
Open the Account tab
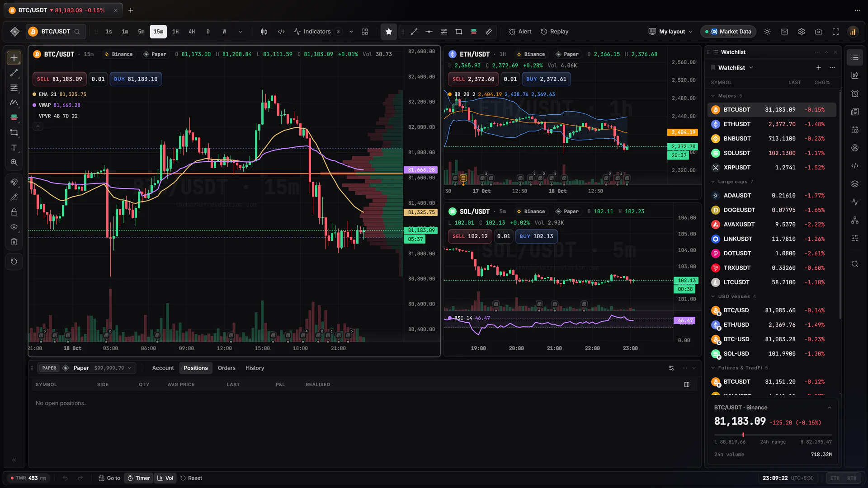(163, 368)
